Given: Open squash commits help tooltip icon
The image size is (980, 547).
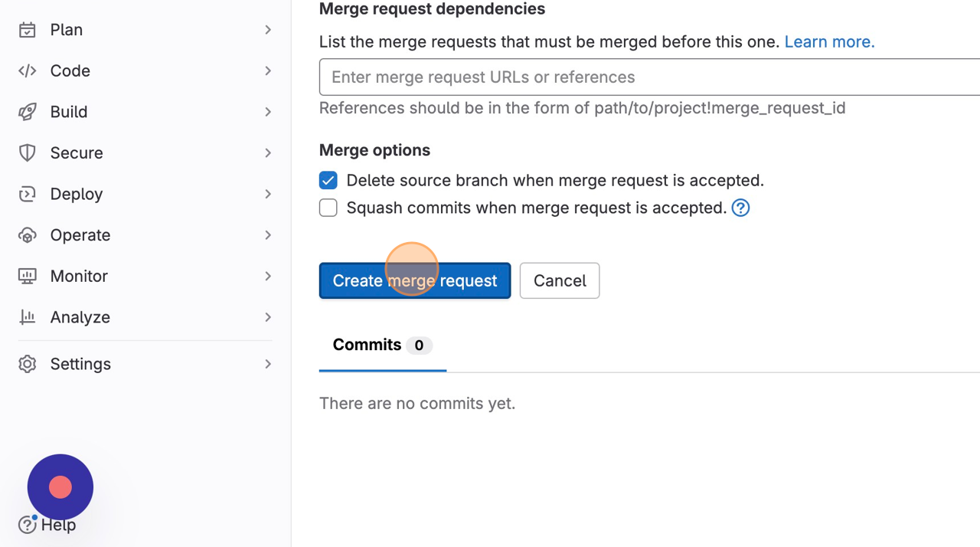Looking at the screenshot, I should (x=740, y=208).
